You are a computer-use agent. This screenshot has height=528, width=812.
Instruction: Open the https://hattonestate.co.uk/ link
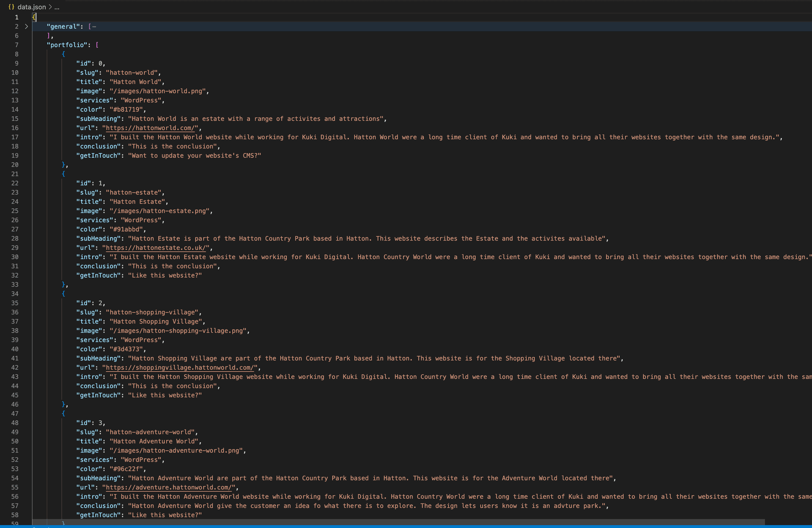pos(156,248)
